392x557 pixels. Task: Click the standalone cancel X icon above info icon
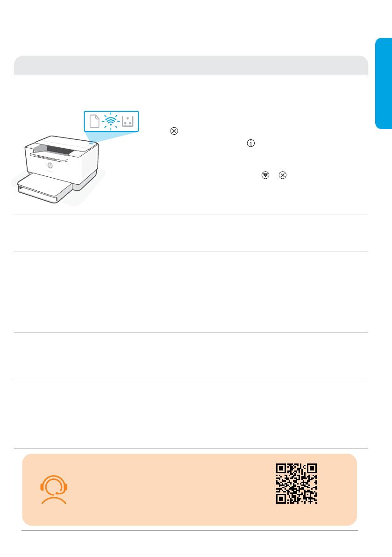point(174,131)
